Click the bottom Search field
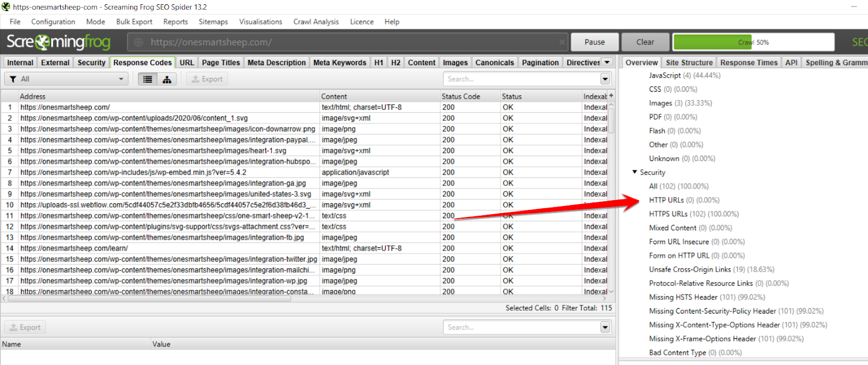The width and height of the screenshot is (868, 365). (522, 328)
